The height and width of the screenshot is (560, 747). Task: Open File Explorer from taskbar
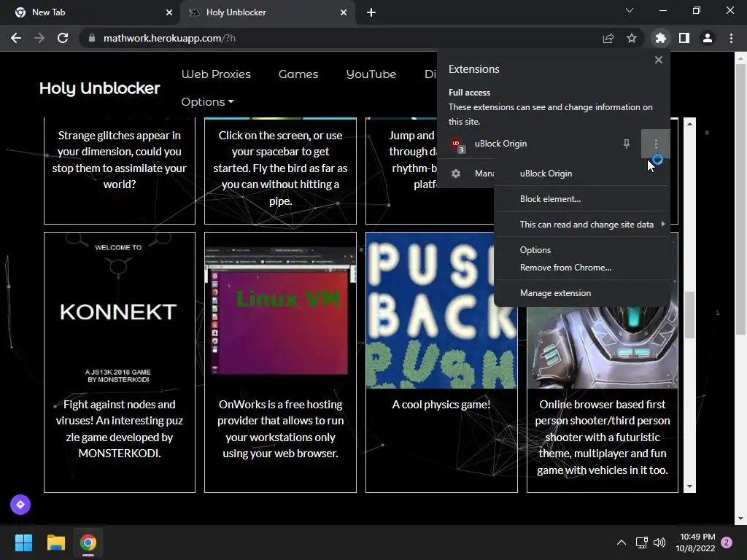tap(55, 542)
